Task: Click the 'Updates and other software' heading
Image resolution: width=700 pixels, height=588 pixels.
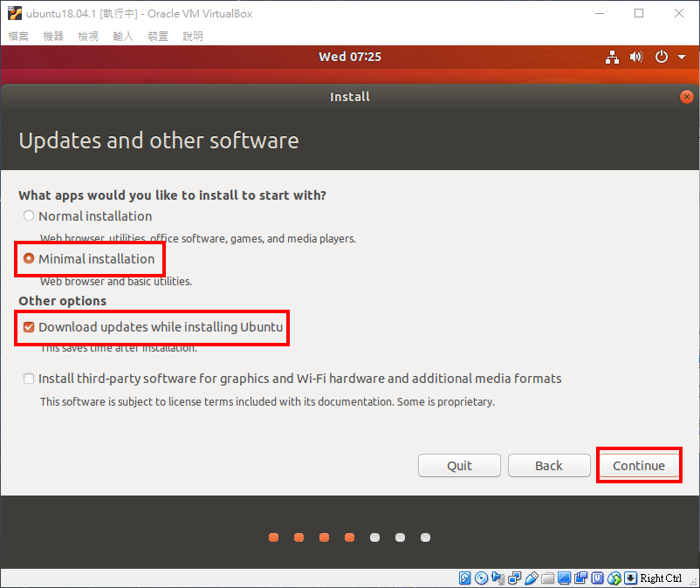Action: pos(159,140)
